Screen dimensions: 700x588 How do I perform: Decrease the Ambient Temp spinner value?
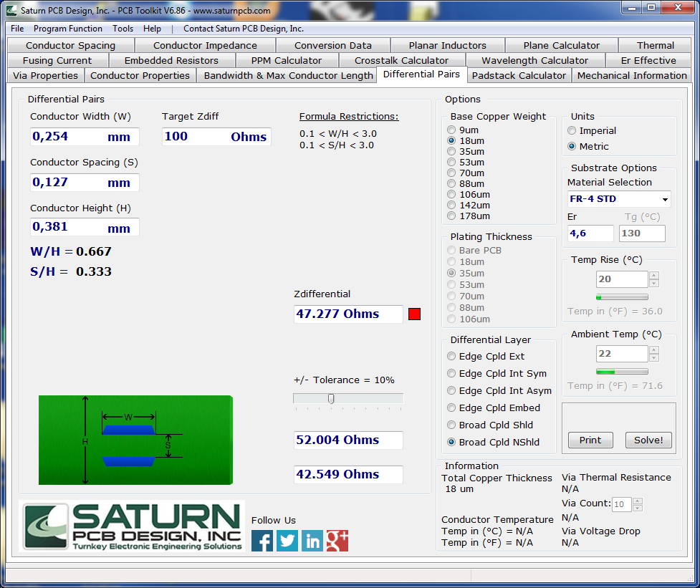pos(653,357)
